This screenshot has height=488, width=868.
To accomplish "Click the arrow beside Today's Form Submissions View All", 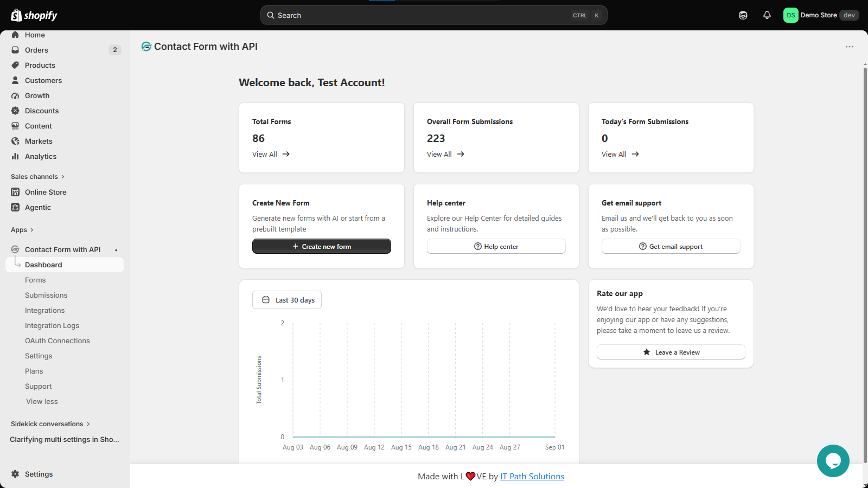I will (x=635, y=155).
